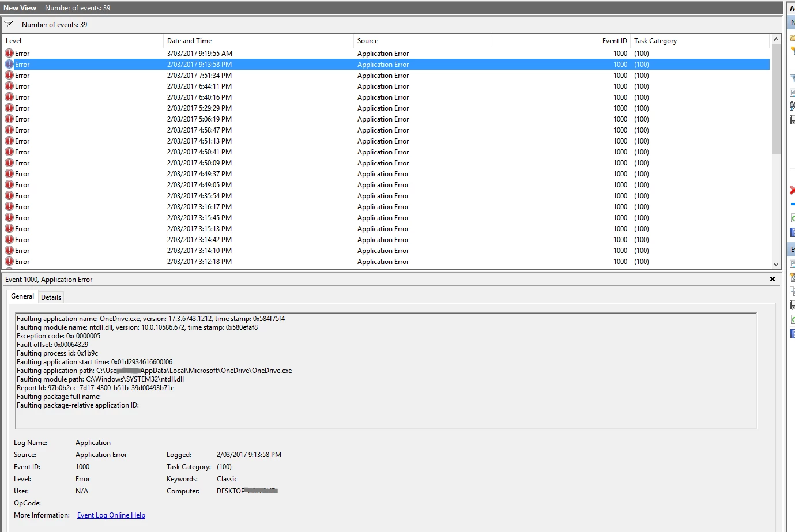
Task: Sort by Source column header
Action: pyautogui.click(x=423, y=41)
